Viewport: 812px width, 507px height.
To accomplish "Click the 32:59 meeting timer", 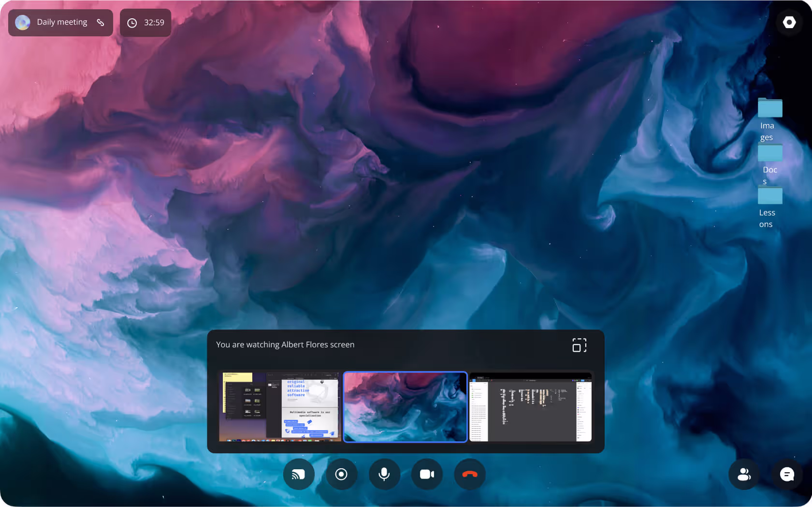I will [x=154, y=23].
